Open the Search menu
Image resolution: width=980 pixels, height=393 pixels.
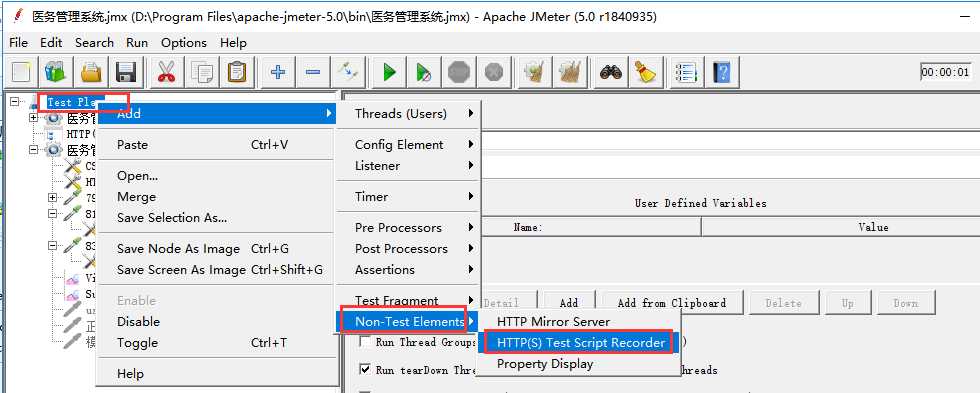pyautogui.click(x=94, y=42)
